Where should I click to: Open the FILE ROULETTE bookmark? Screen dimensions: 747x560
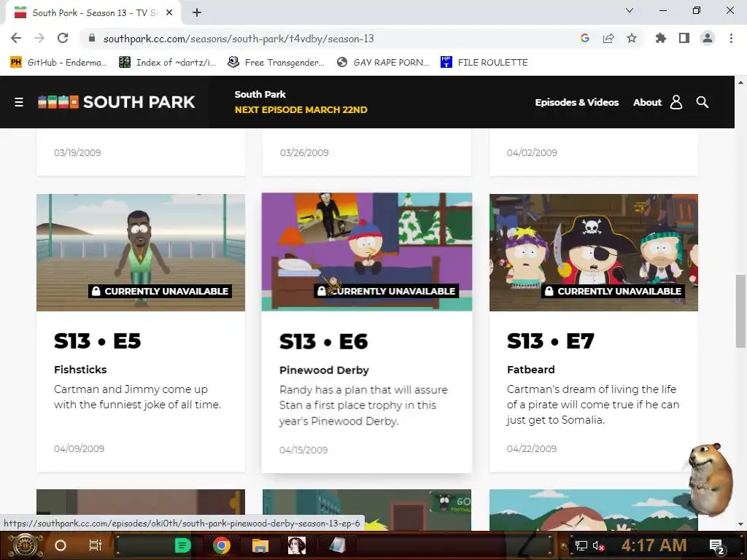click(484, 63)
